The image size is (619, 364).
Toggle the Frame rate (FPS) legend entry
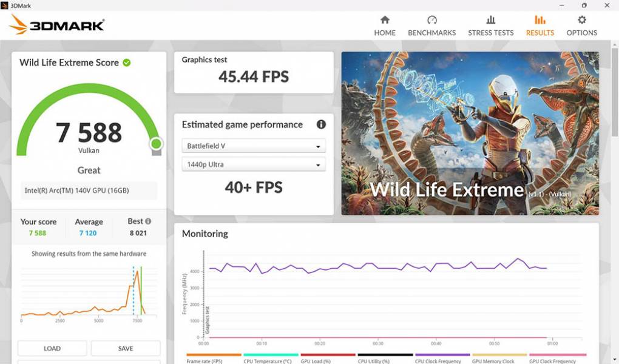(214, 360)
